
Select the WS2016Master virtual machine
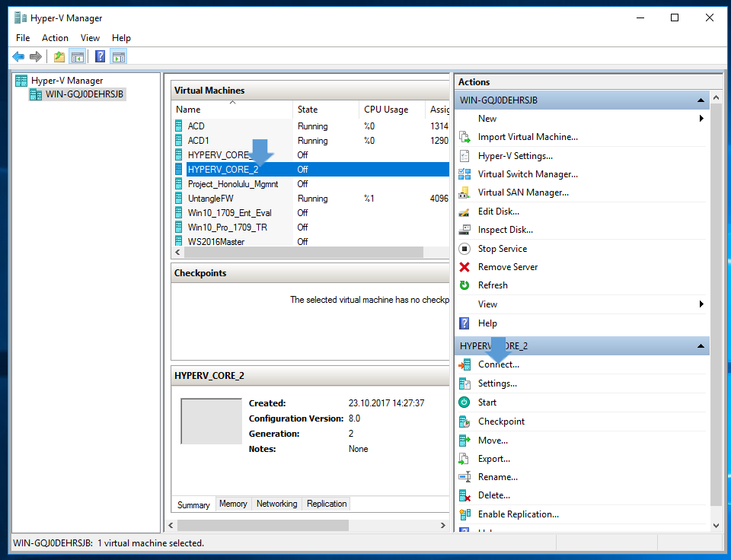click(x=311, y=241)
